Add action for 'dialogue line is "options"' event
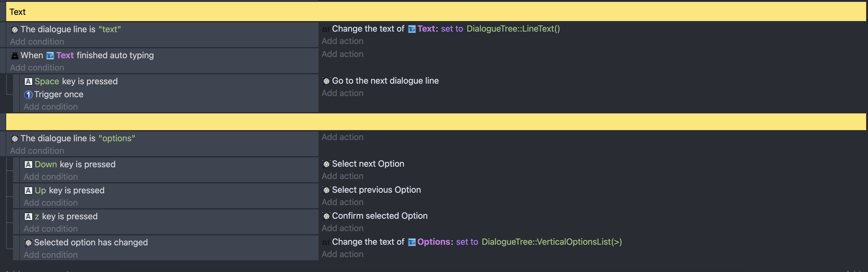This screenshot has width=868, height=272. (342, 137)
